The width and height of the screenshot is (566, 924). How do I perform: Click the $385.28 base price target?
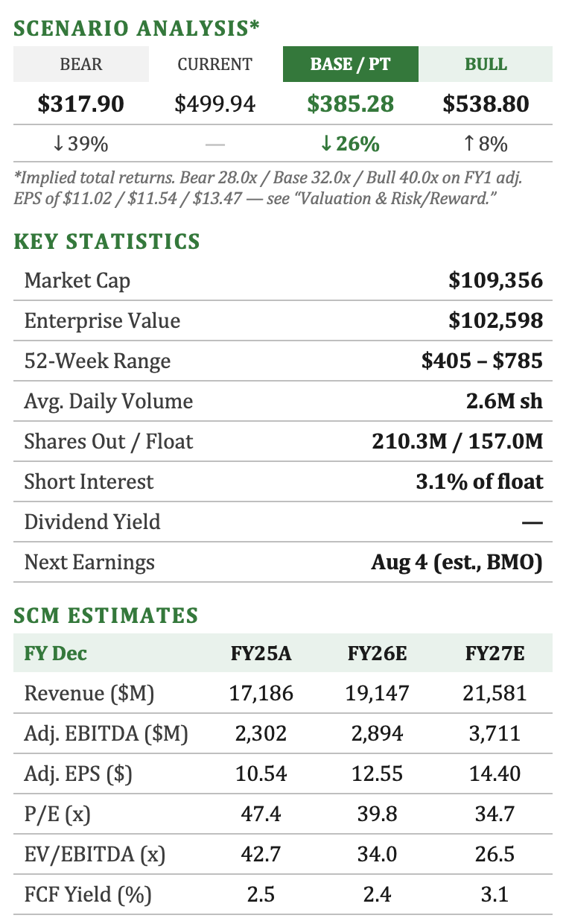(x=350, y=104)
